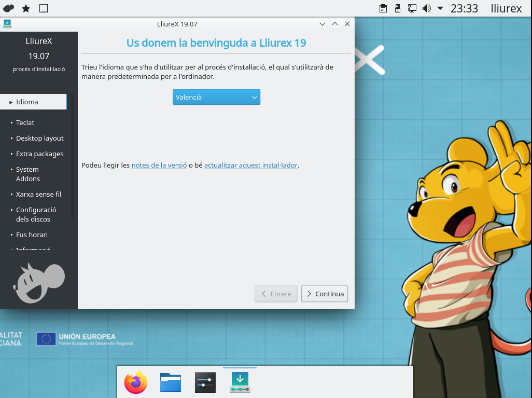532x398 pixels.
Task: Select the Fus horari step
Action: [32, 235]
